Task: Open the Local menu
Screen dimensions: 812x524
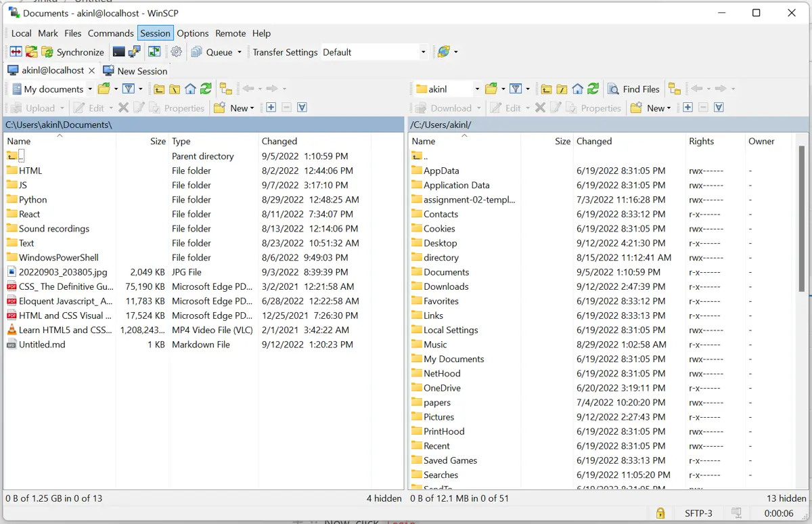Action: click(x=21, y=33)
